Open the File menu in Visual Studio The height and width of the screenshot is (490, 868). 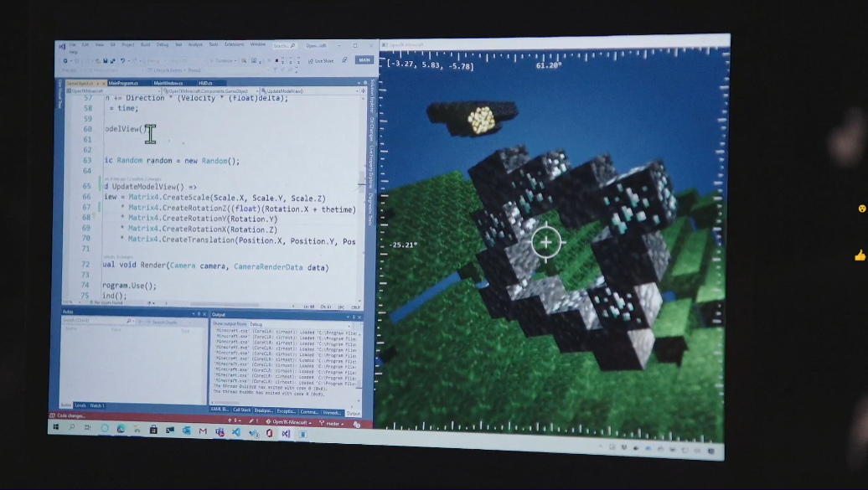click(x=73, y=45)
